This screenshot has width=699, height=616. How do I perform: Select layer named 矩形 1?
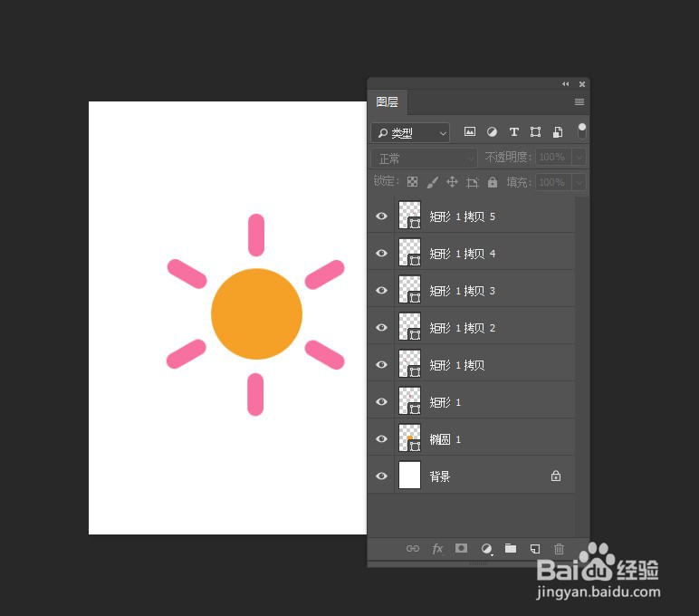pyautogui.click(x=445, y=402)
